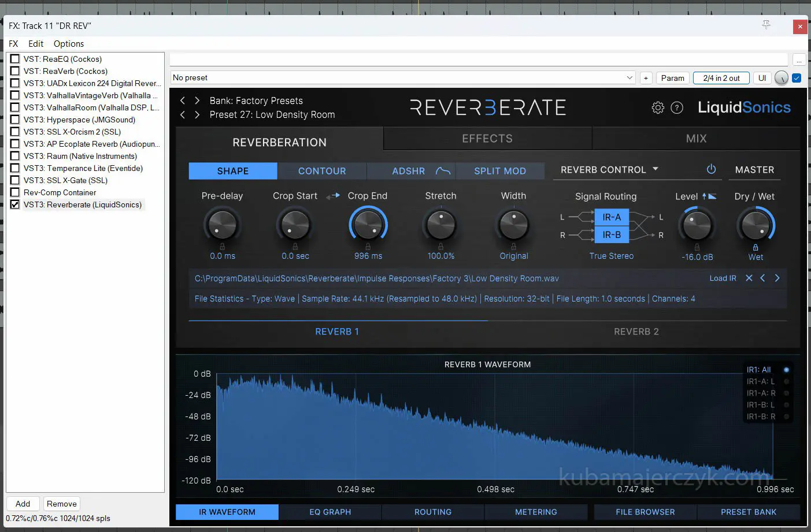Toggle the Reverb Control power icon

coord(711,169)
